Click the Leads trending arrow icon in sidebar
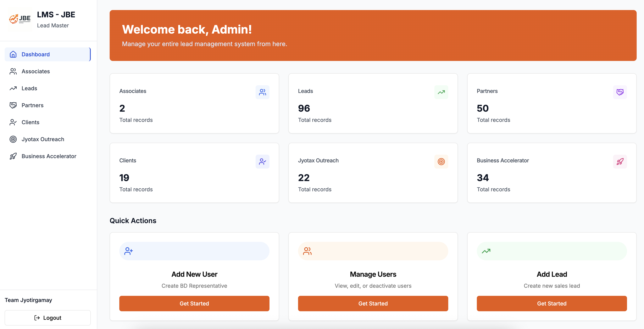This screenshot has width=644, height=329. point(13,88)
